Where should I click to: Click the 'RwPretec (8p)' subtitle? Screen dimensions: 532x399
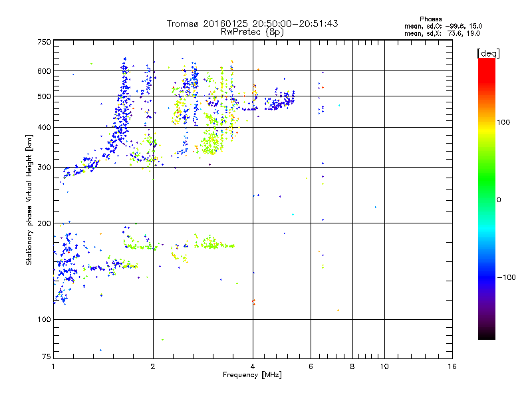[252, 32]
